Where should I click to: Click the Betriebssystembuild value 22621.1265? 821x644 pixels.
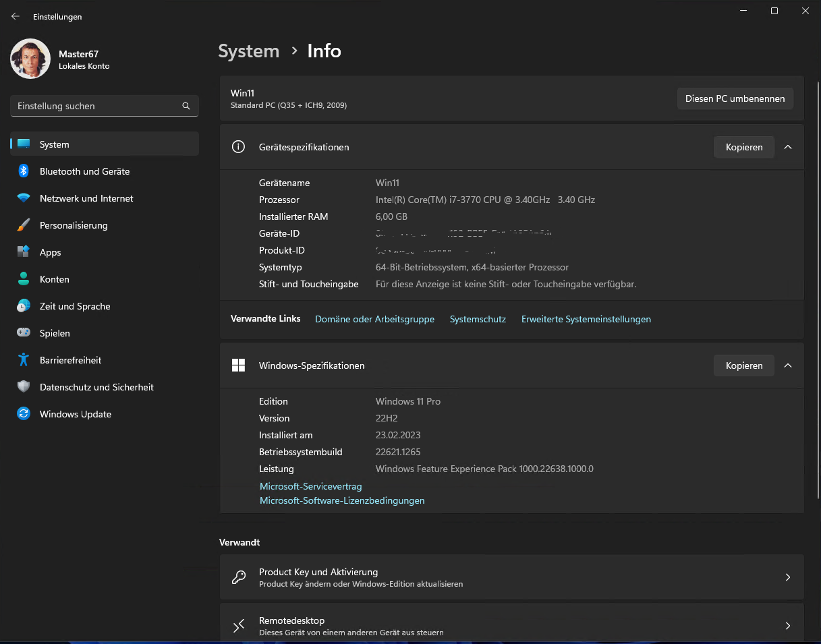pyautogui.click(x=398, y=452)
